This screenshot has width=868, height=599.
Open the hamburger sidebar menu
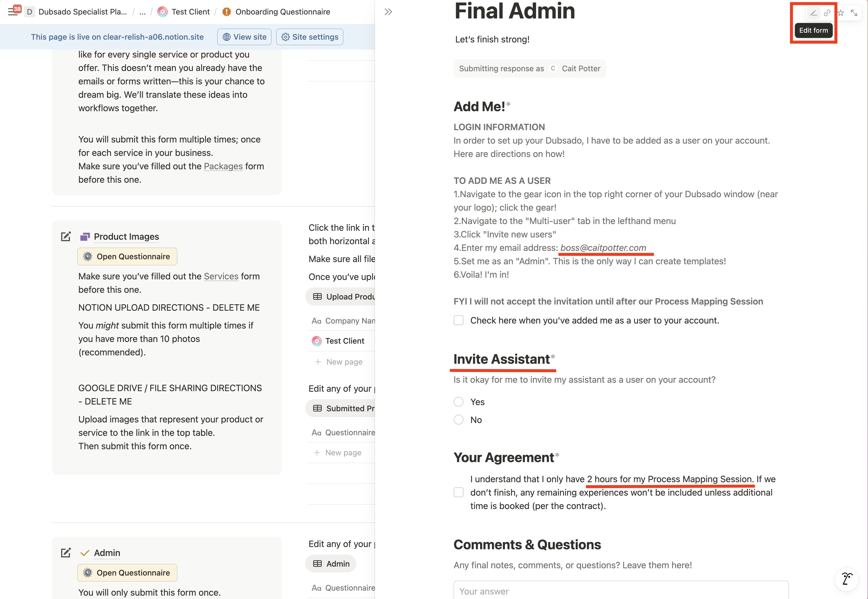(12, 12)
